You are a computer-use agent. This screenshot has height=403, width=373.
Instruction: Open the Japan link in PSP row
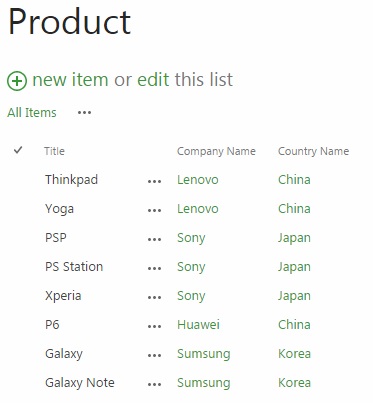click(x=294, y=238)
